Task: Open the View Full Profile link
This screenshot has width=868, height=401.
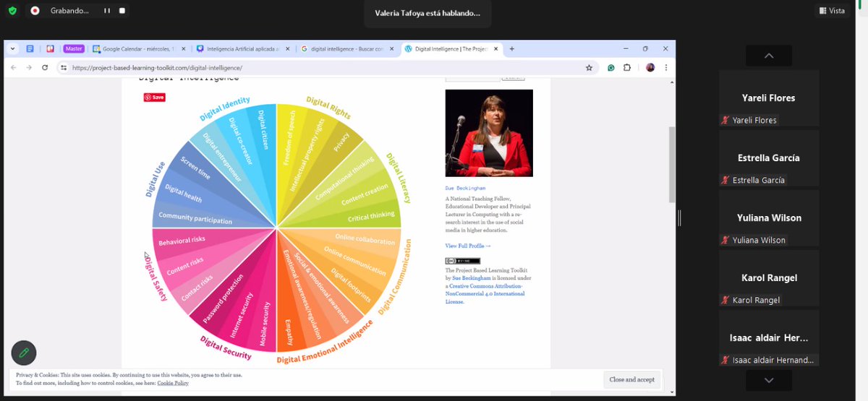Action: (x=468, y=246)
